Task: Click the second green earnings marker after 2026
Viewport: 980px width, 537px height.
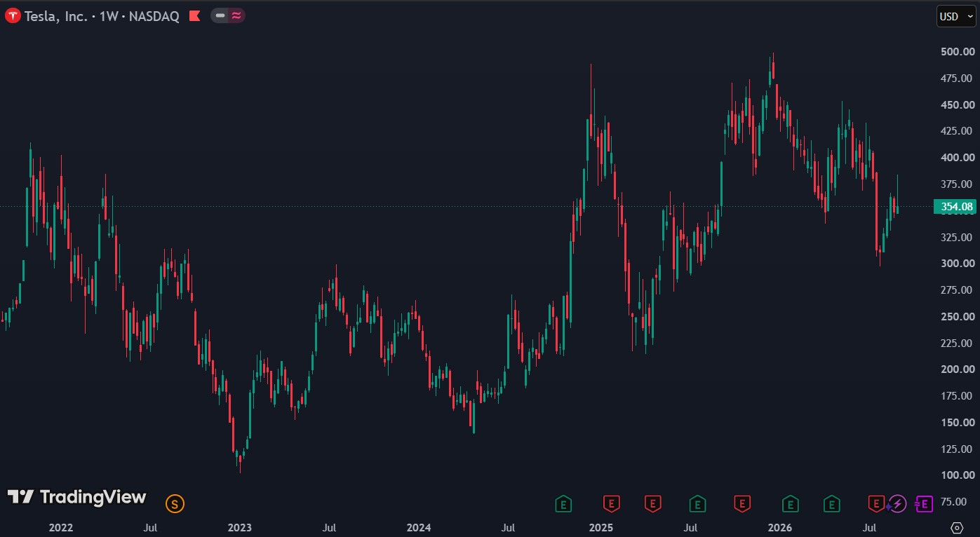Action: (x=832, y=503)
